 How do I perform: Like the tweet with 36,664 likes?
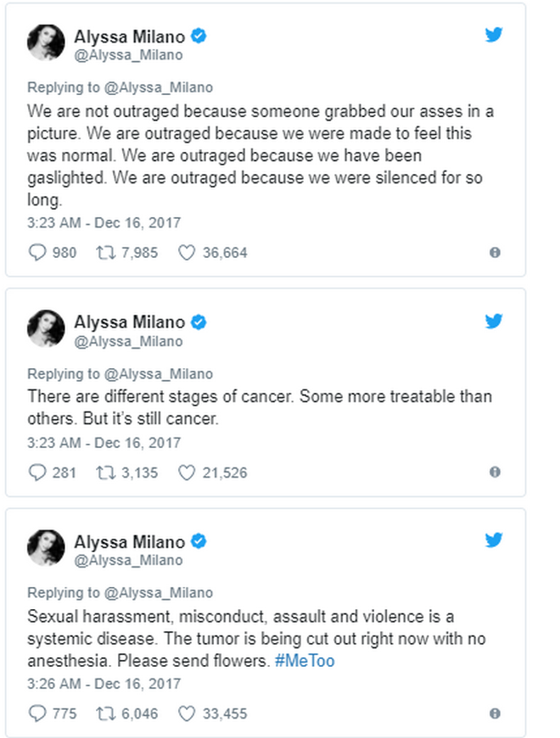(187, 252)
